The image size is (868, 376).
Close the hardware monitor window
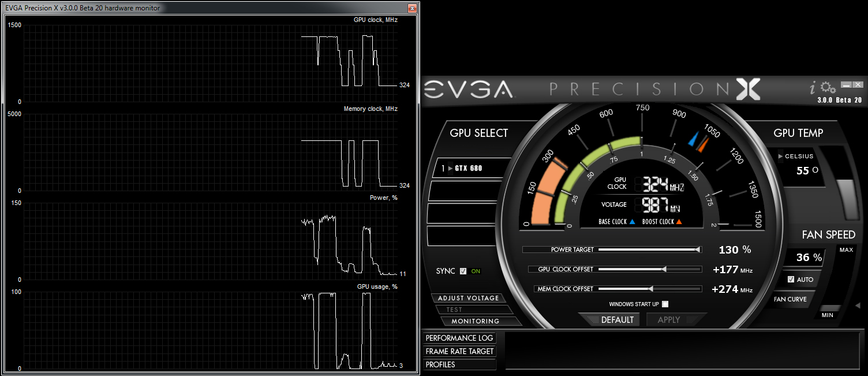pyautogui.click(x=412, y=8)
